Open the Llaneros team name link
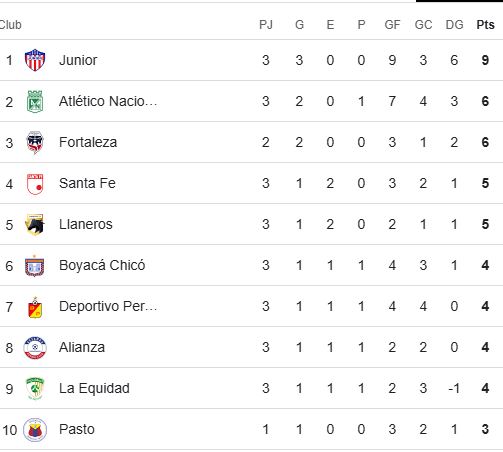Viewport: 503px width, 452px height. pos(86,224)
